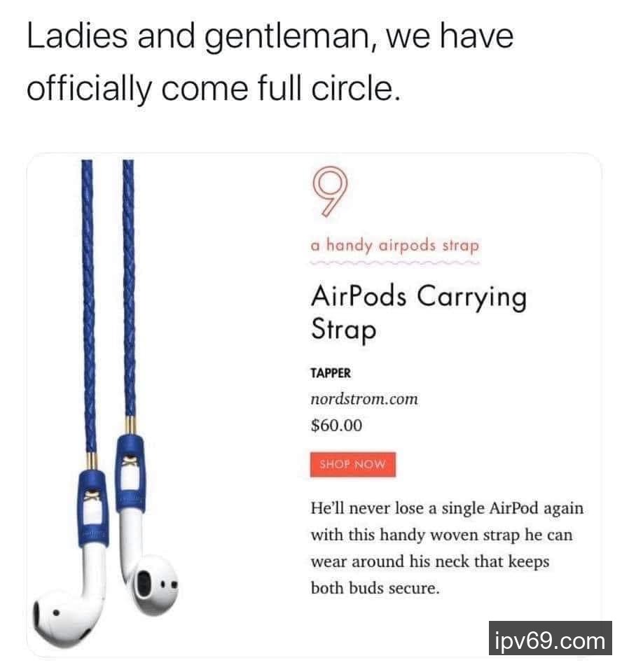Select the 'a handy airpods strap' subtitle
Image resolution: width=629 pixels, height=672 pixels.
pos(394,246)
